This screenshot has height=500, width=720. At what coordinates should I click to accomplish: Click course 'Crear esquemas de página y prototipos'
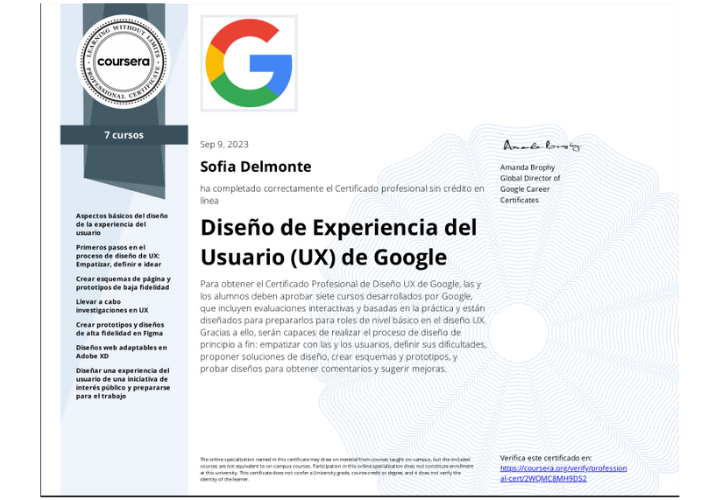[123, 283]
